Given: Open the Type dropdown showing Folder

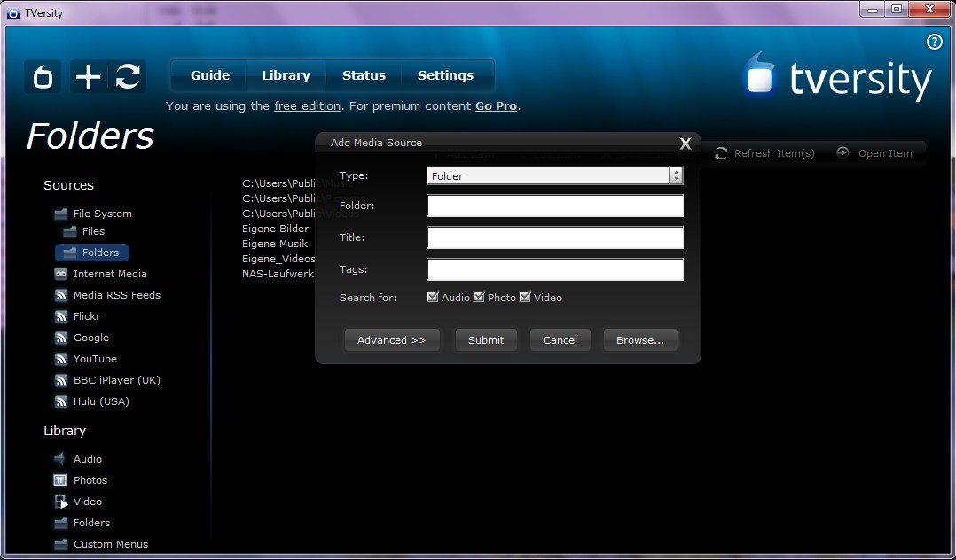Looking at the screenshot, I should point(554,175).
